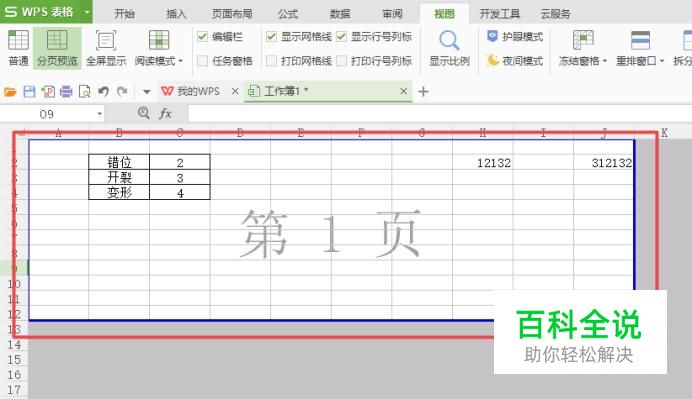Open the zoom ratio (显示比例) tool
The image size is (692, 399).
[449, 48]
